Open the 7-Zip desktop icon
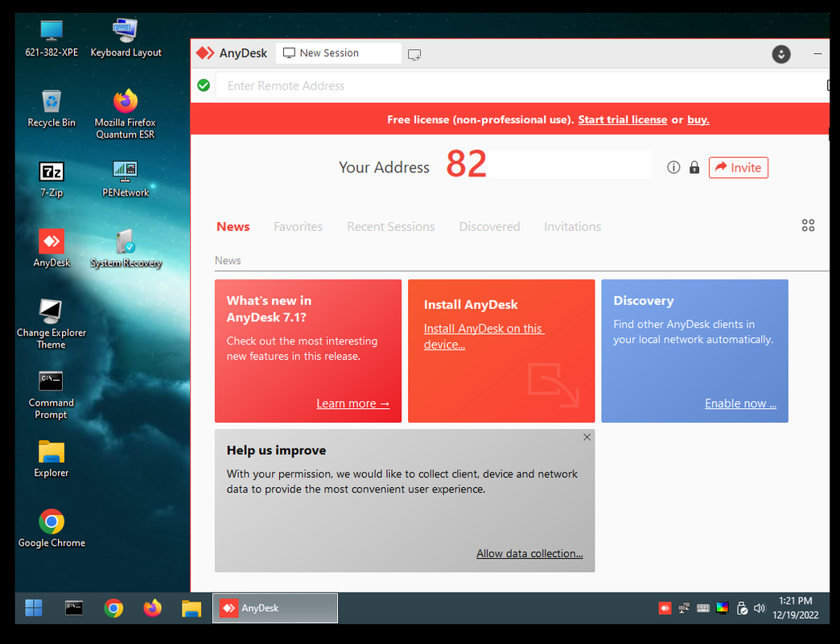The width and height of the screenshot is (840, 644). coord(51,179)
